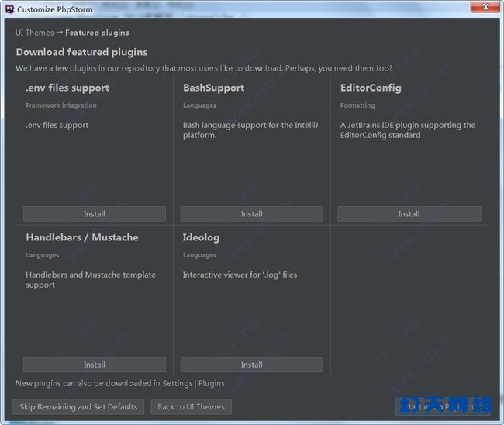Click the Bash language support description
Screen dimensions: 504x425
[250, 130]
